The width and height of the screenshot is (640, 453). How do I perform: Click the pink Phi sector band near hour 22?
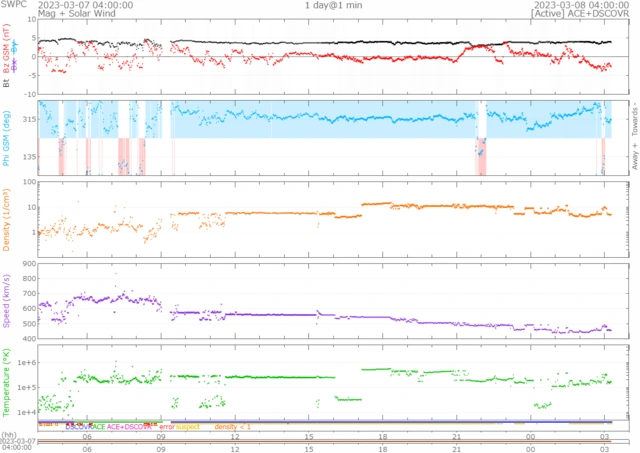coord(481,157)
